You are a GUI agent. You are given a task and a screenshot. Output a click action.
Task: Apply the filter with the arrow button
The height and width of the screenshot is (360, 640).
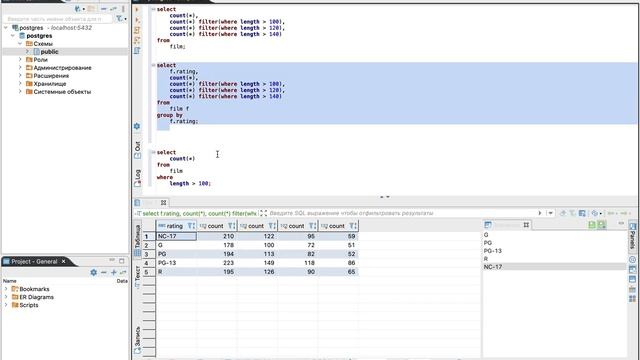coord(540,213)
